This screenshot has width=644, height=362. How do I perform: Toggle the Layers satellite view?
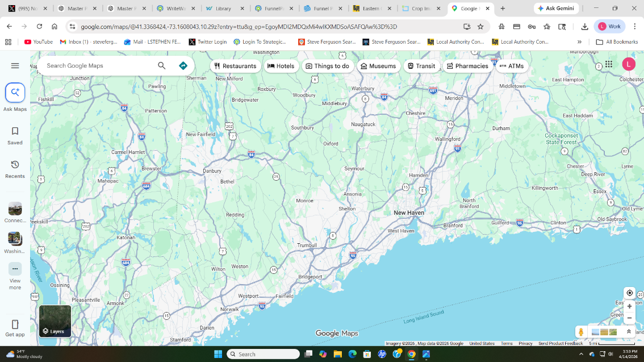[x=55, y=321]
